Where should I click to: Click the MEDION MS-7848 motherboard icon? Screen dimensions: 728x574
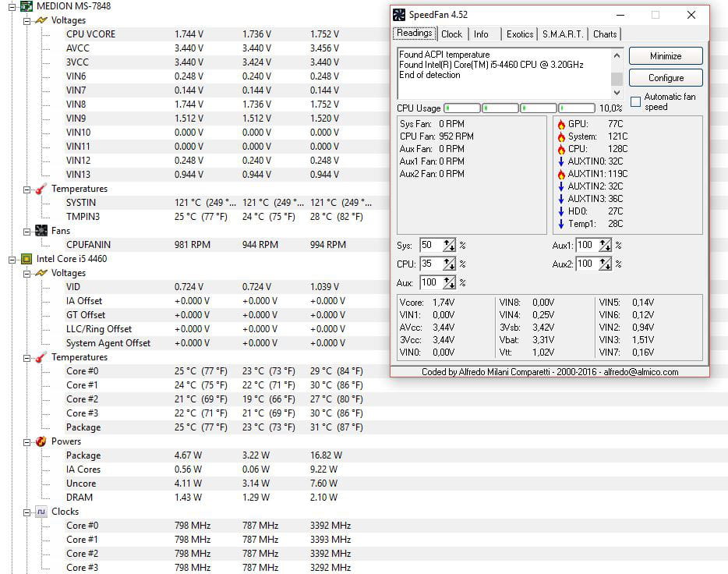[x=27, y=6]
